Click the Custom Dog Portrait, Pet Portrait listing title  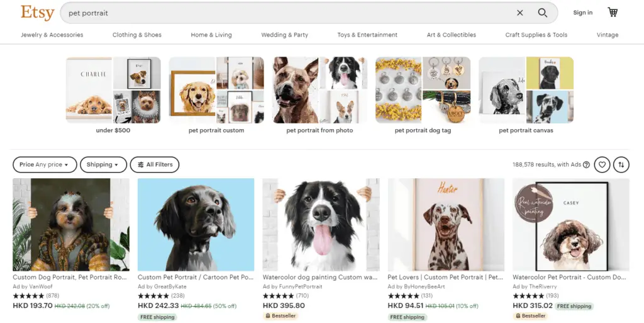70,278
